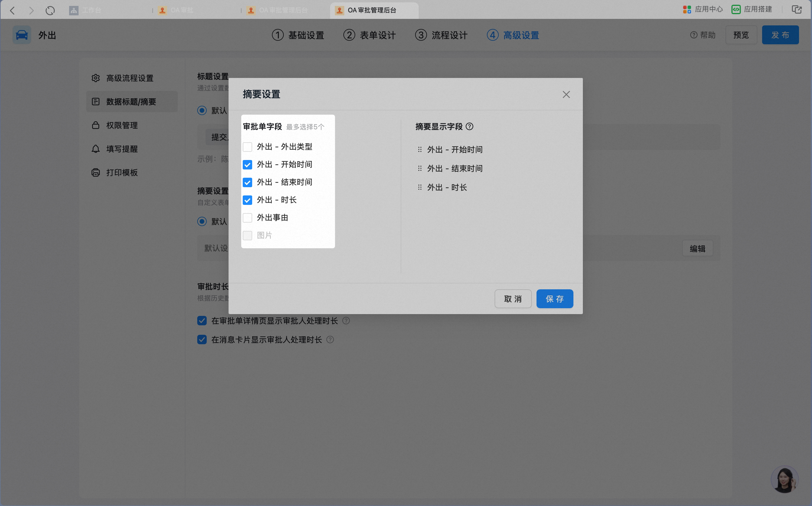812x506 pixels.
Task: Uncheck the 外出 - 结束时间 checkbox
Action: click(x=247, y=182)
